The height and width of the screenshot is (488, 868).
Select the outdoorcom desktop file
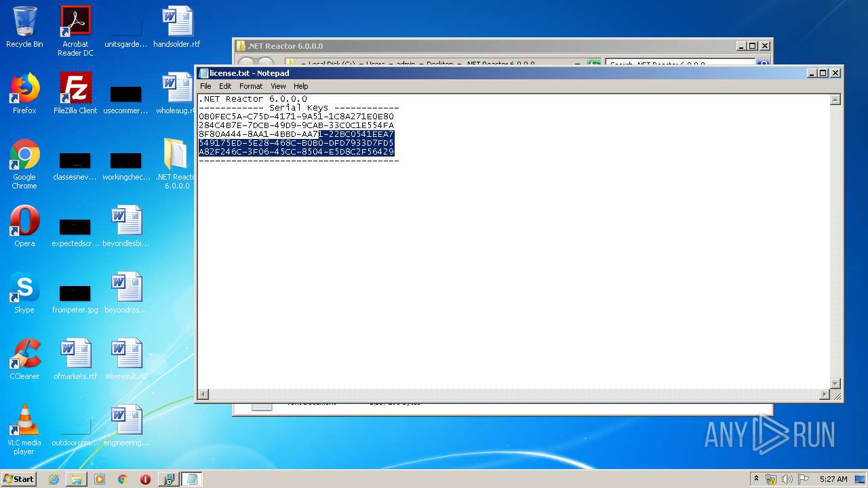click(75, 432)
